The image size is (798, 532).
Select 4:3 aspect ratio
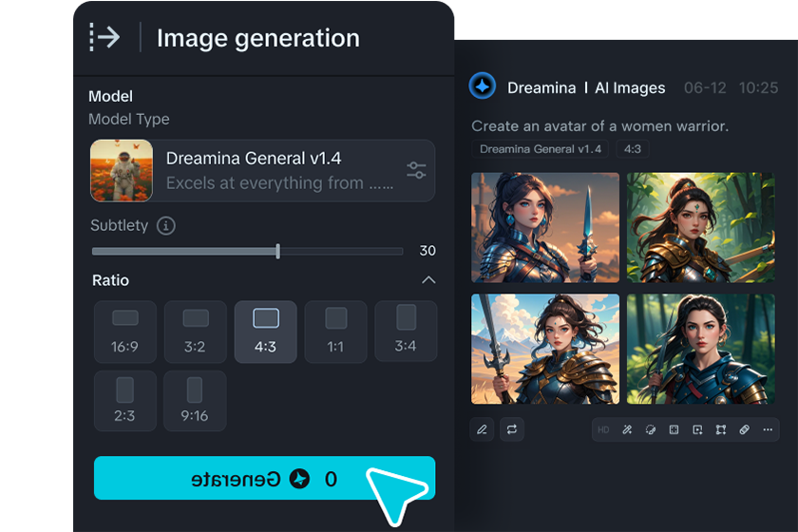266,332
